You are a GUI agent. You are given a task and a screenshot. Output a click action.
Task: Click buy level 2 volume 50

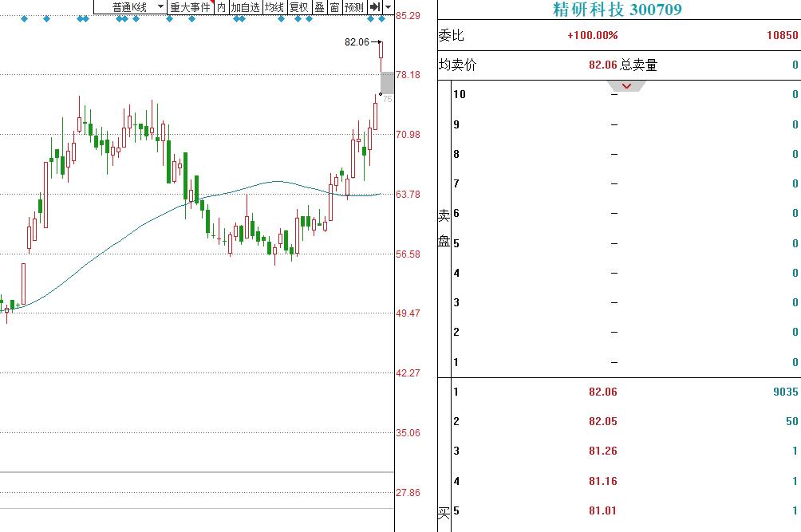pyautogui.click(x=791, y=421)
